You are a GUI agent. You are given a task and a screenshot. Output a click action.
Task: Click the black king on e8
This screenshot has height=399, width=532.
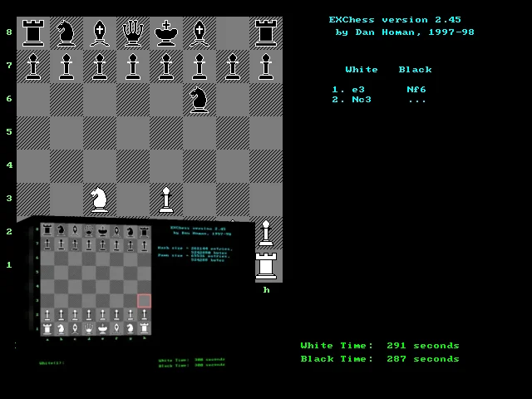[166, 33]
